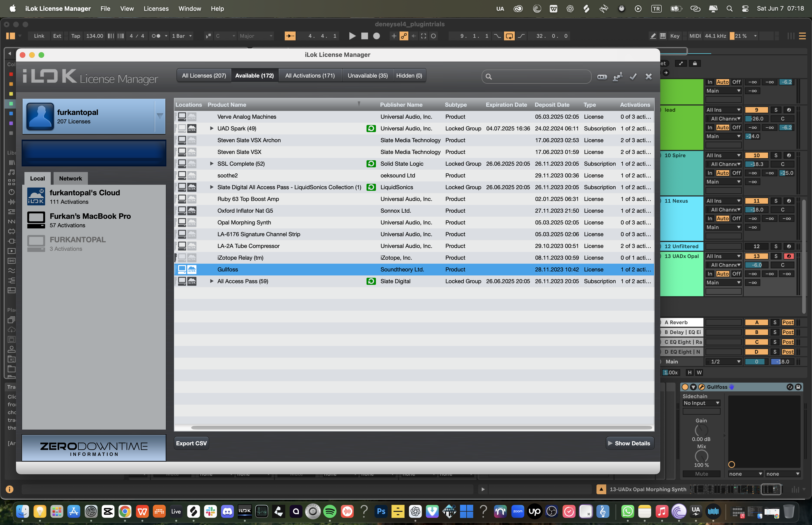Expand the UAD Spark (49) group
This screenshot has width=812, height=525.
(x=212, y=129)
